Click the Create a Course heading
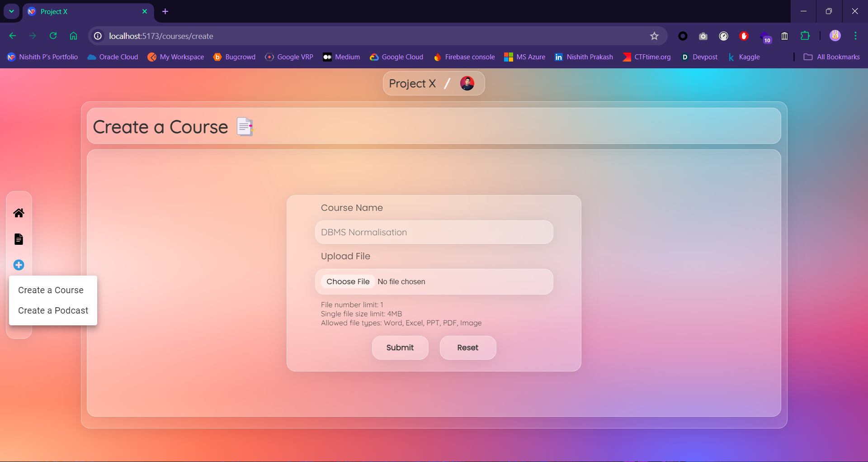Screen dimensions: 868x462 (x=160, y=127)
